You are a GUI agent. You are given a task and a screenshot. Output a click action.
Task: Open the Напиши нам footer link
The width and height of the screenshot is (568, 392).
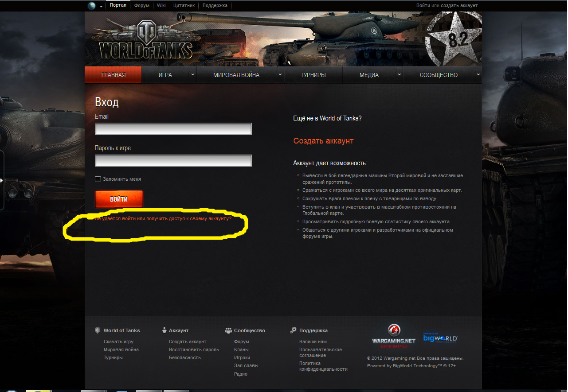[313, 342]
